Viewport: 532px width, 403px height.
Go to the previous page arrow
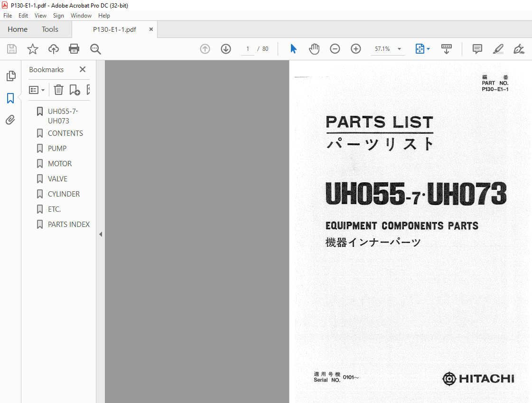tap(205, 49)
